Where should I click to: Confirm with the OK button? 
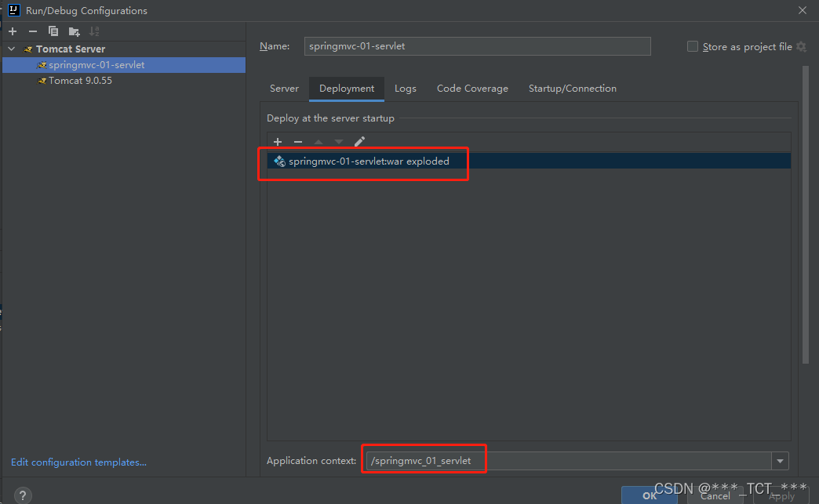650,495
